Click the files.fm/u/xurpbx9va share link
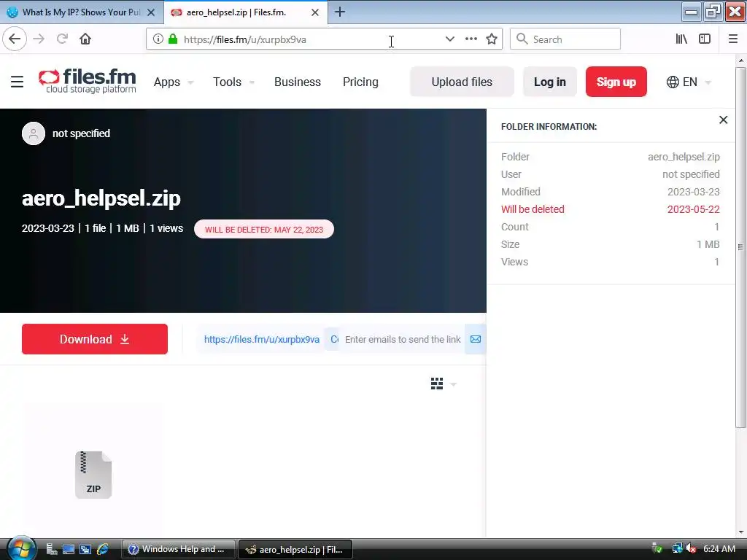The height and width of the screenshot is (560, 747). 262,340
